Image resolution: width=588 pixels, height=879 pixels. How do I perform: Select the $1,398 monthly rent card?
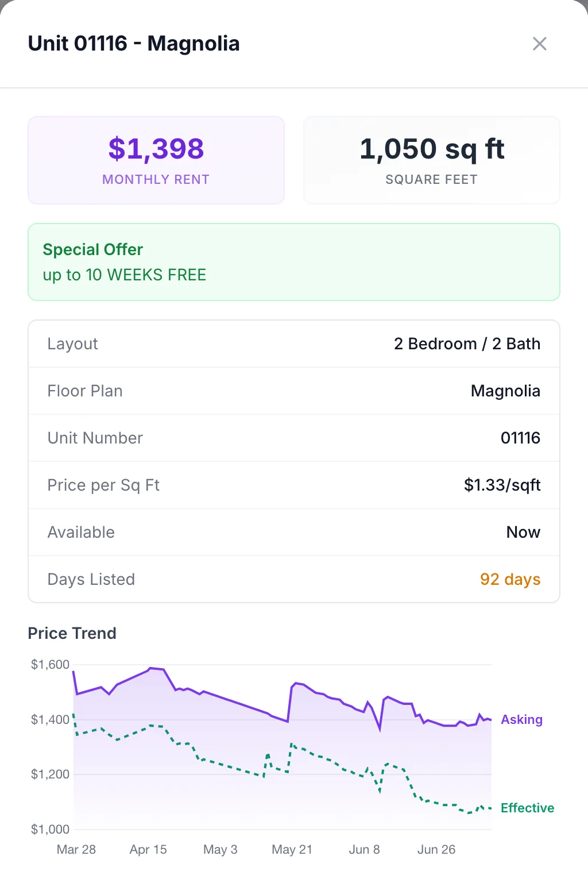tap(156, 160)
